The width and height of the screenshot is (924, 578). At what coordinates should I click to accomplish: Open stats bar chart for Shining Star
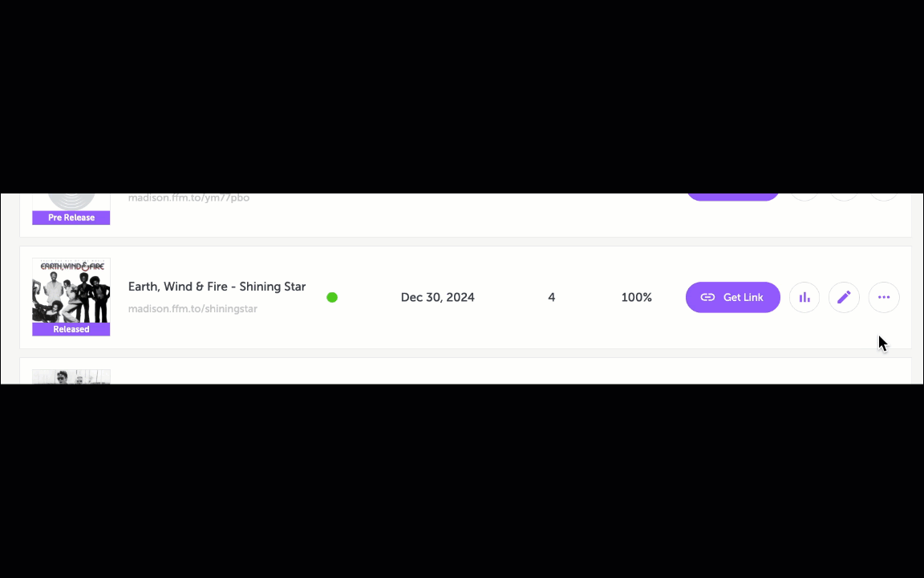point(804,297)
